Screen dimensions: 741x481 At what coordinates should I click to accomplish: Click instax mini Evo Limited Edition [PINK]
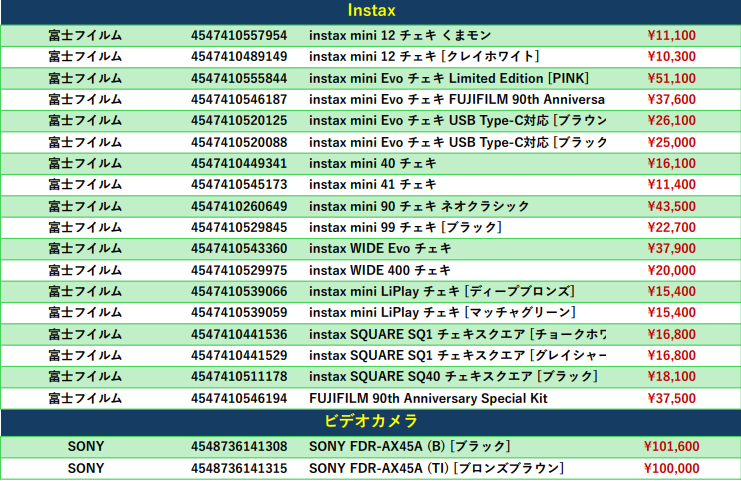pos(449,78)
